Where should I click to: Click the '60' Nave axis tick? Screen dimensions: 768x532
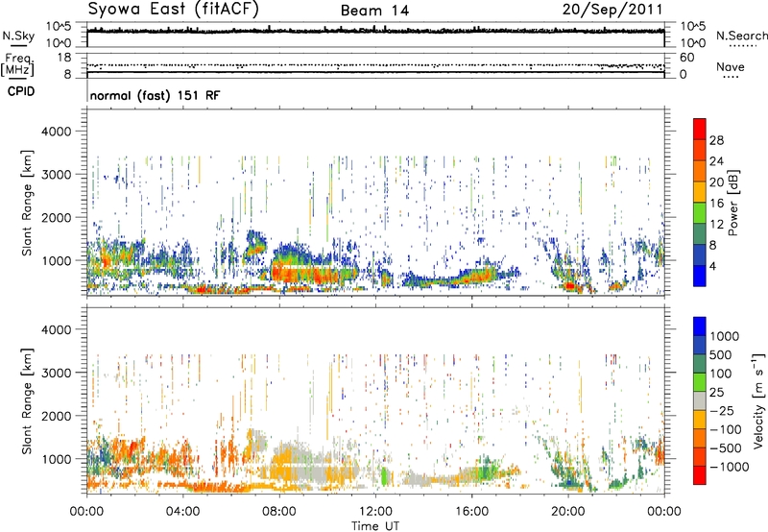[x=686, y=58]
